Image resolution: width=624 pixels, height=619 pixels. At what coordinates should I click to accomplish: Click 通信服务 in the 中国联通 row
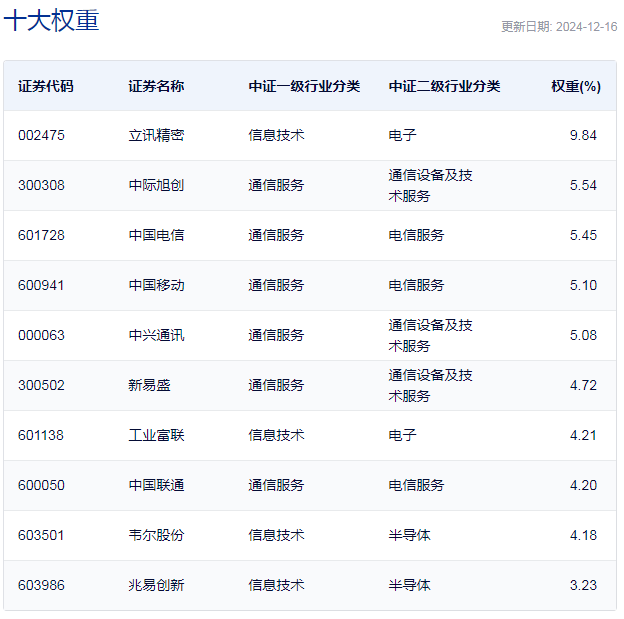276,485
